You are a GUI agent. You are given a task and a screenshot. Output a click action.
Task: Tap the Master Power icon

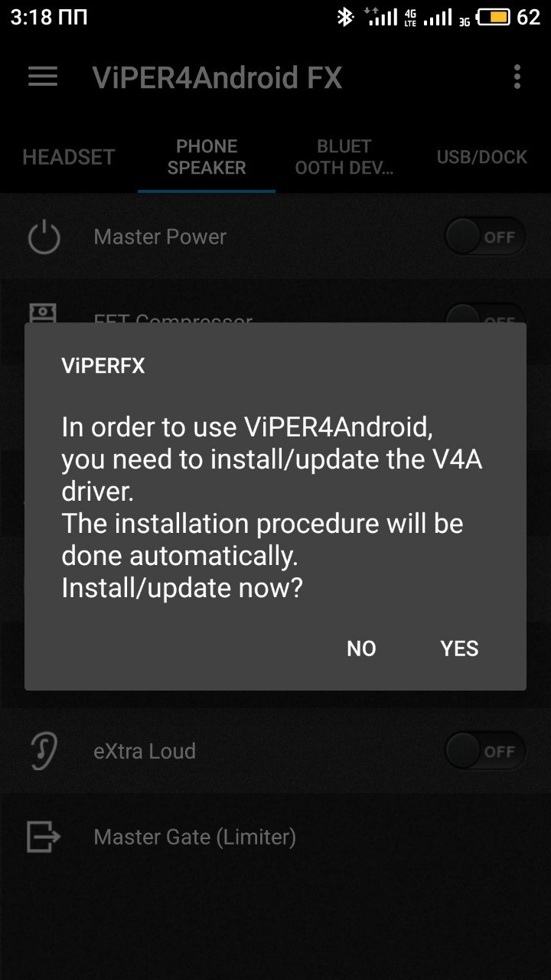click(44, 237)
